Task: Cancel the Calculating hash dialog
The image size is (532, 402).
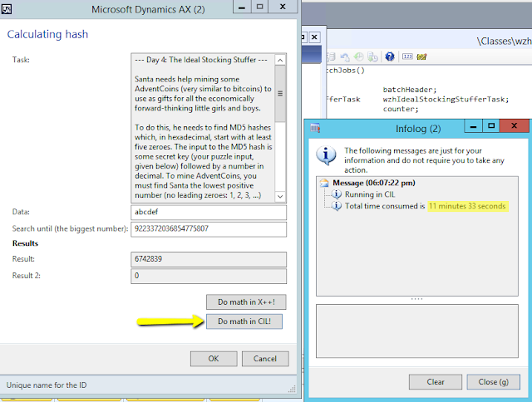Action: click(x=265, y=359)
